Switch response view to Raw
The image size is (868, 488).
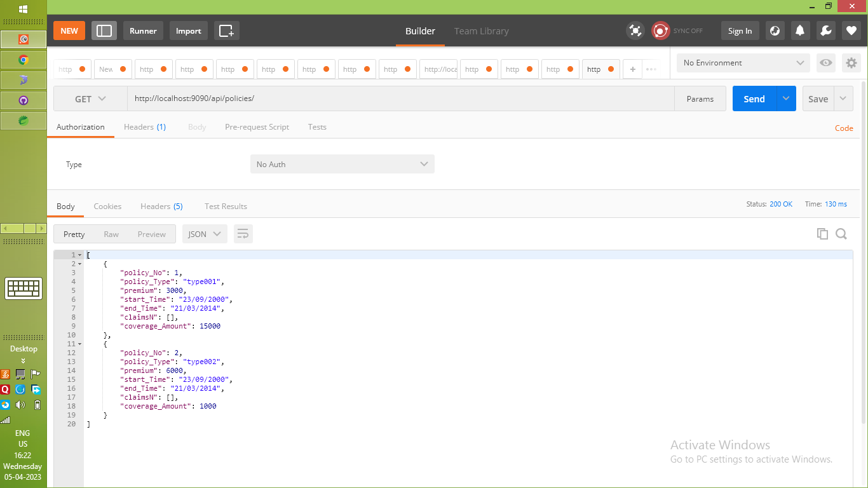111,234
